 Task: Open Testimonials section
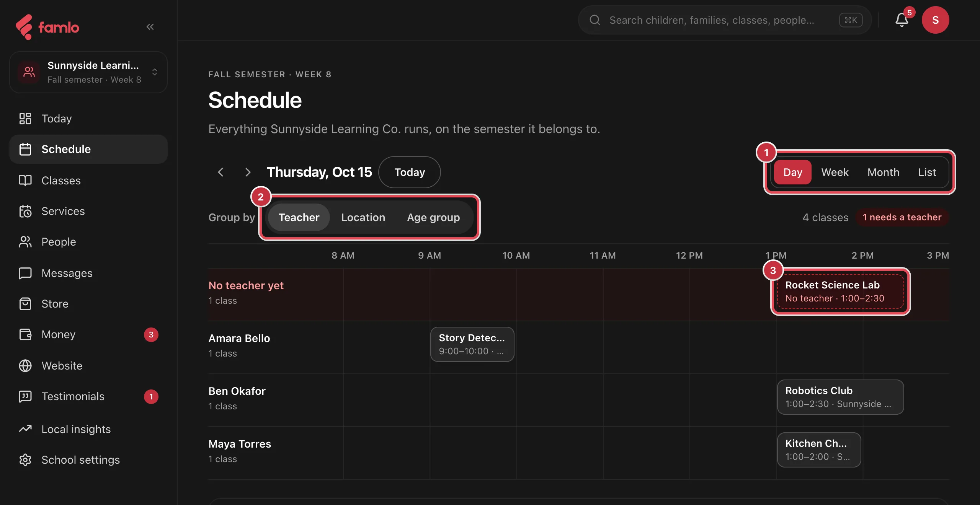coord(88,396)
